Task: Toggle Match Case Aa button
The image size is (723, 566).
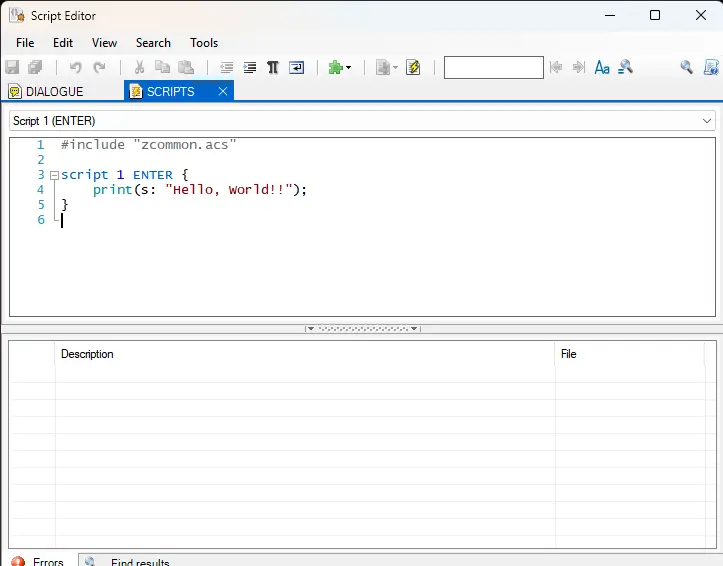Action: click(602, 68)
